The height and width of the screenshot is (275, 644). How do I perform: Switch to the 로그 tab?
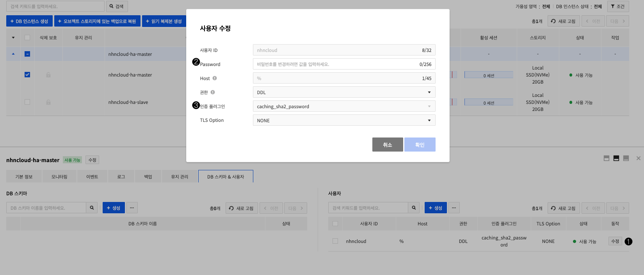121,177
